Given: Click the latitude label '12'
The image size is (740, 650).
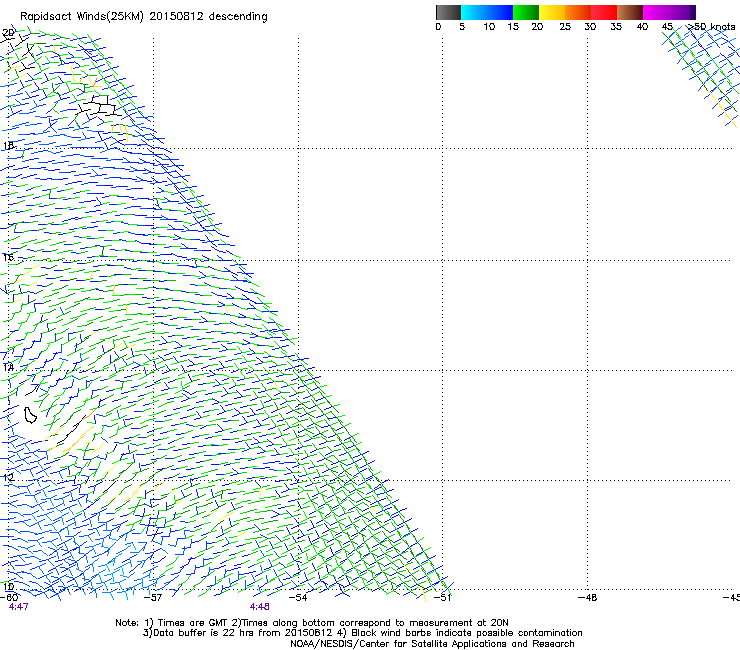Looking at the screenshot, I should (x=8, y=477).
